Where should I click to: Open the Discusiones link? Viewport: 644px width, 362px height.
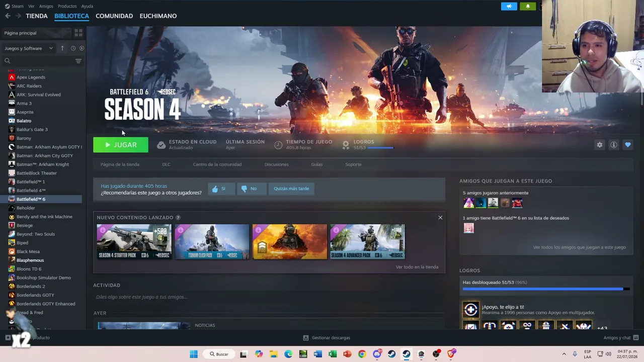coord(277,164)
